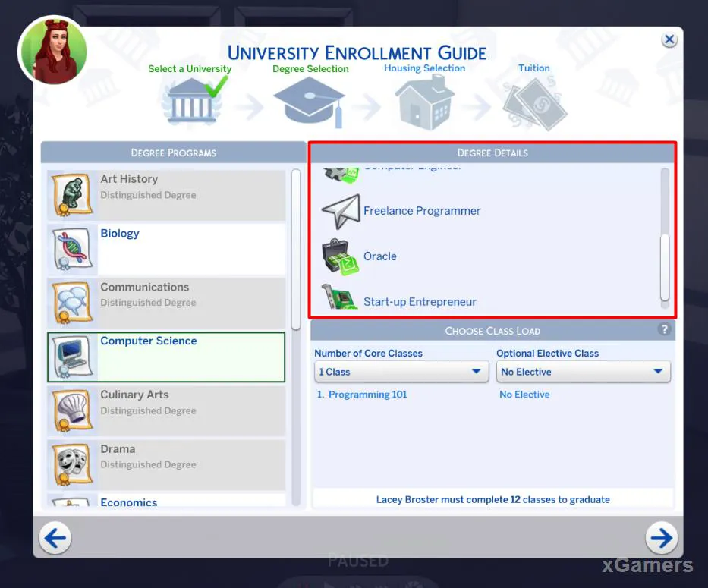Click the Degree Selection graduation cap icon

coord(310,102)
